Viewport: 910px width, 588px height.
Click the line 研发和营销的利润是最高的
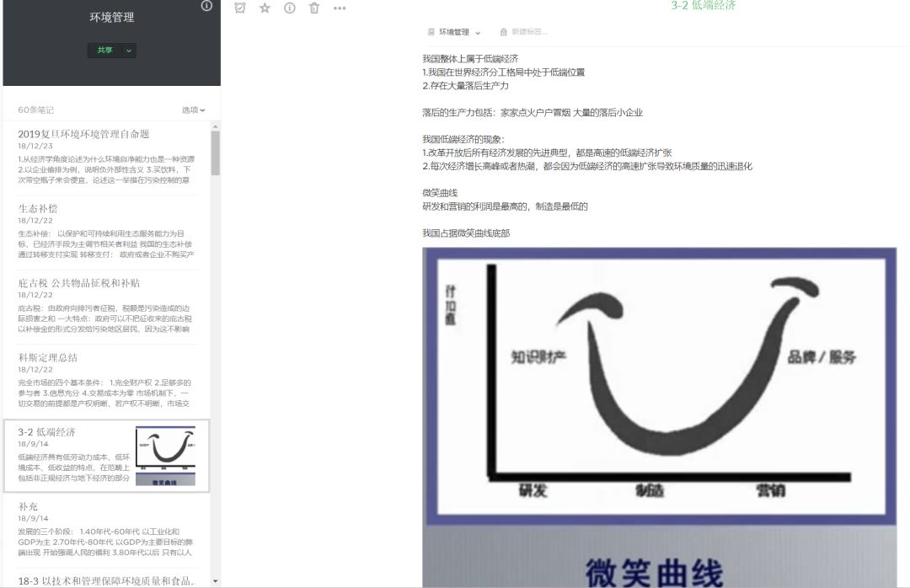pos(505,206)
